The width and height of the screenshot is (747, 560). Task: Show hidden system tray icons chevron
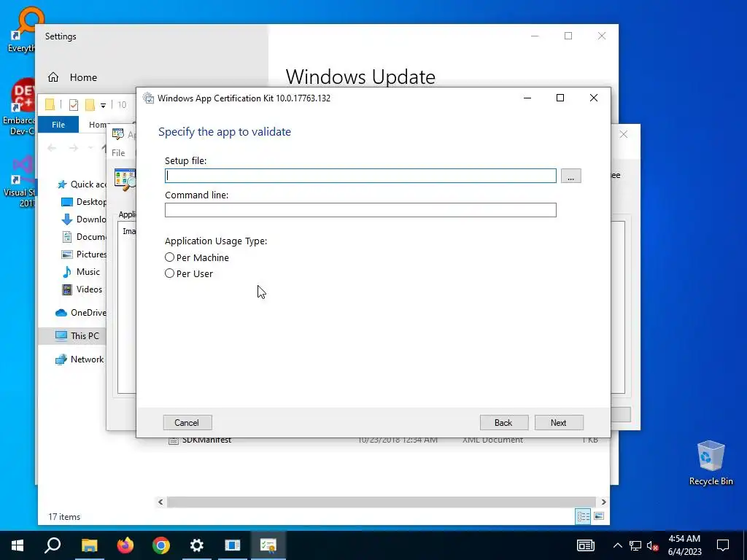click(x=617, y=545)
